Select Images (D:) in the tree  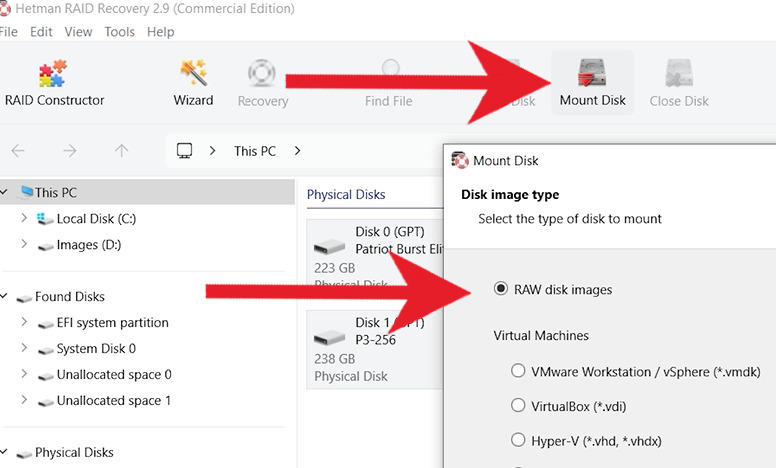pos(89,244)
